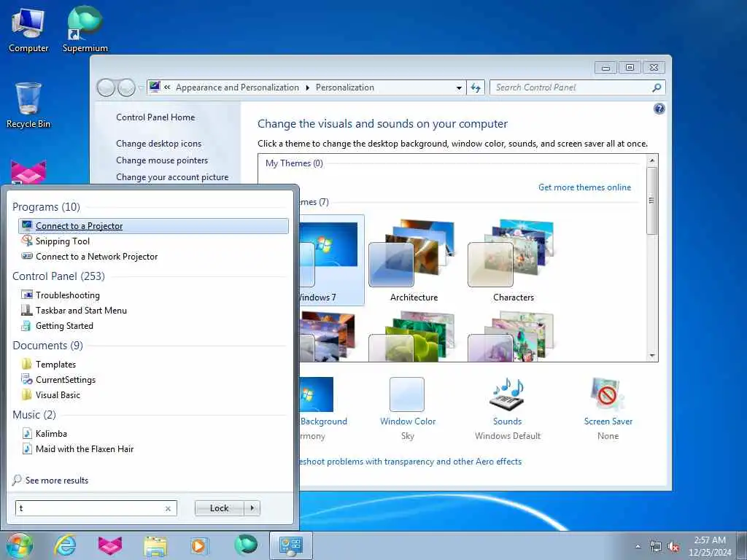Click the Lock button
747x560 pixels.
(219, 508)
